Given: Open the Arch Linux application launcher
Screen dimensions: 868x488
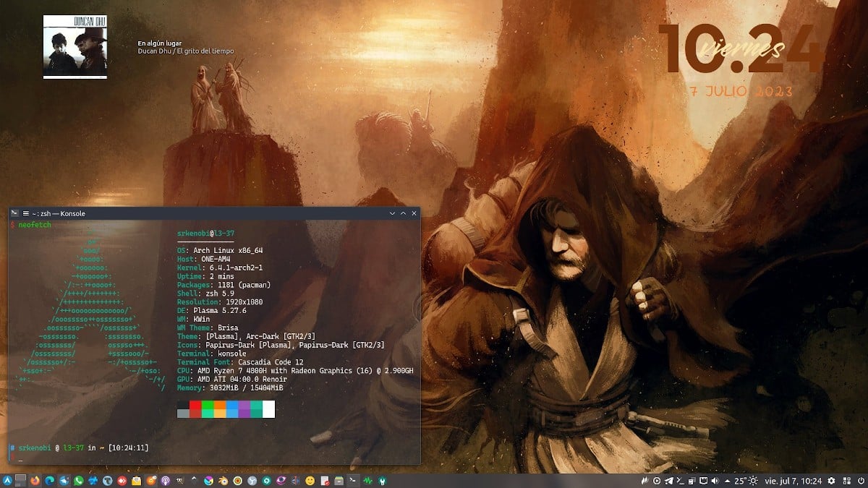Looking at the screenshot, I should [x=7, y=481].
